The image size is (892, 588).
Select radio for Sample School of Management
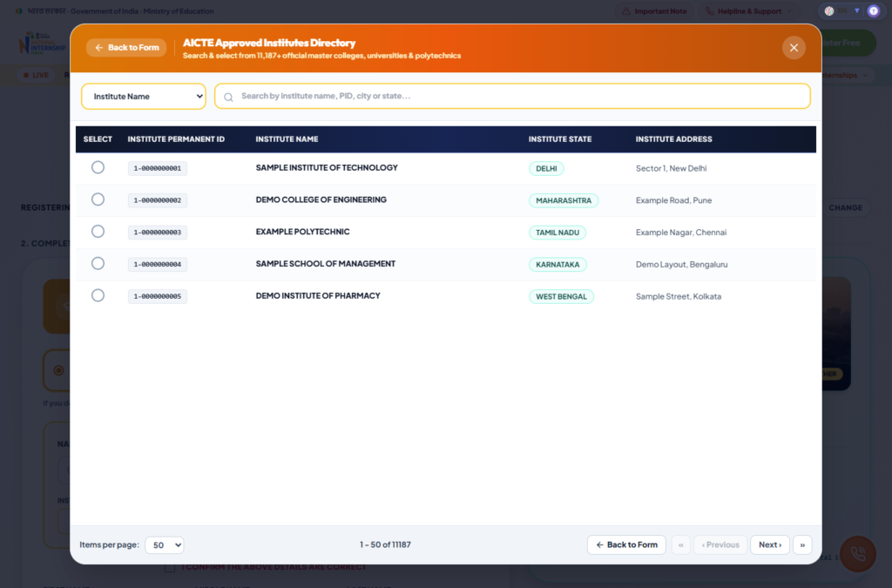98,263
